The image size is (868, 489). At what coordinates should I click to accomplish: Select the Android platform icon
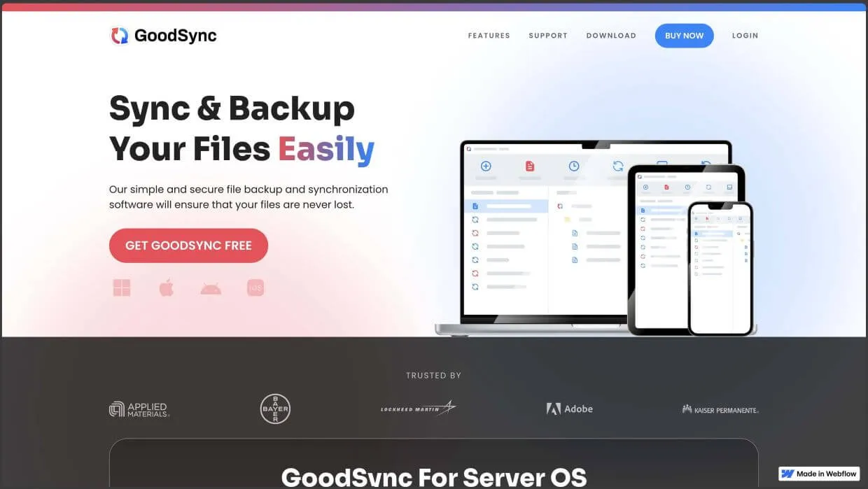[211, 288]
